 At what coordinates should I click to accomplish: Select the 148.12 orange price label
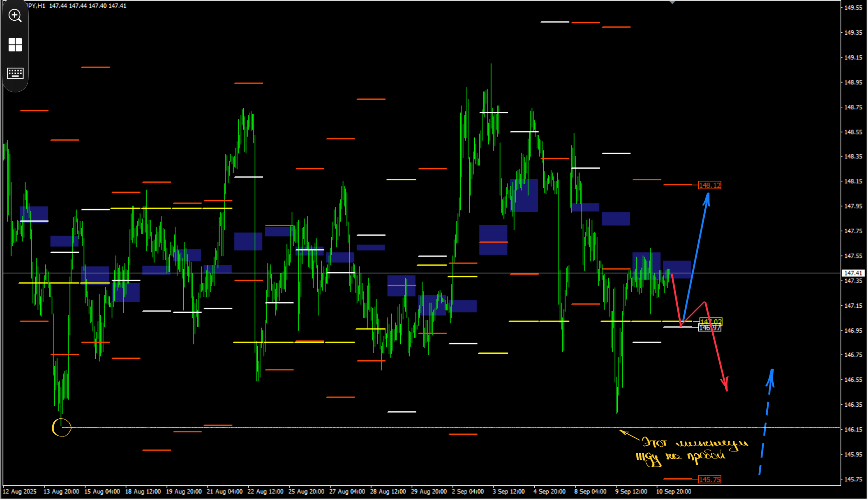[709, 185]
